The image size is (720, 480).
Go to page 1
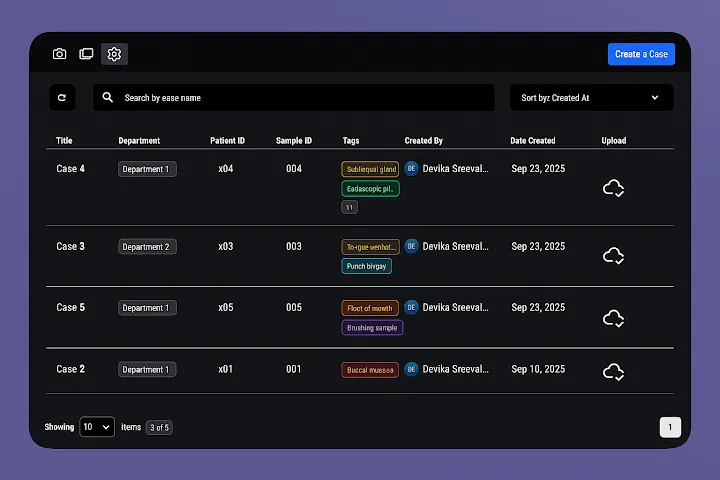coord(670,427)
